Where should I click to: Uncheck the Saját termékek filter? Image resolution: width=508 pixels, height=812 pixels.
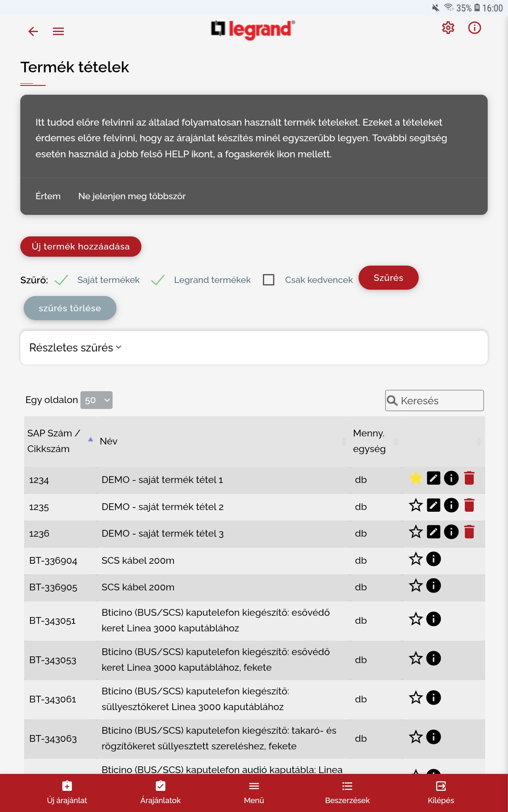61,280
